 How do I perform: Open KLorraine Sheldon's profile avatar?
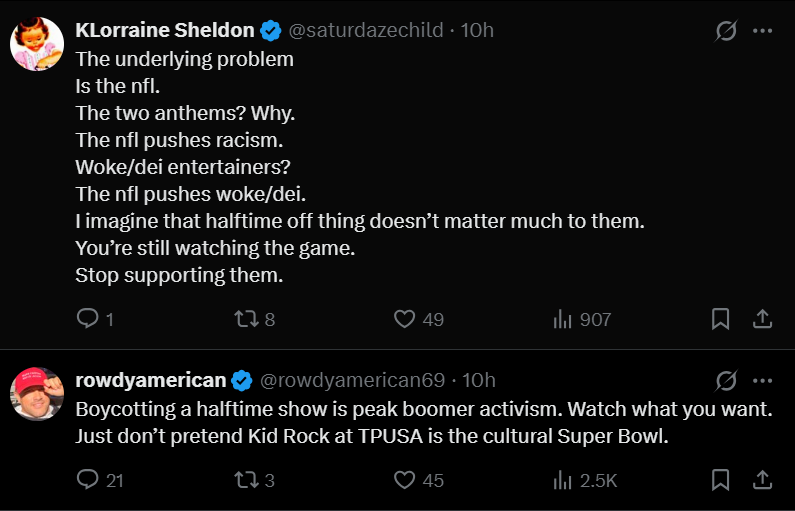click(37, 43)
